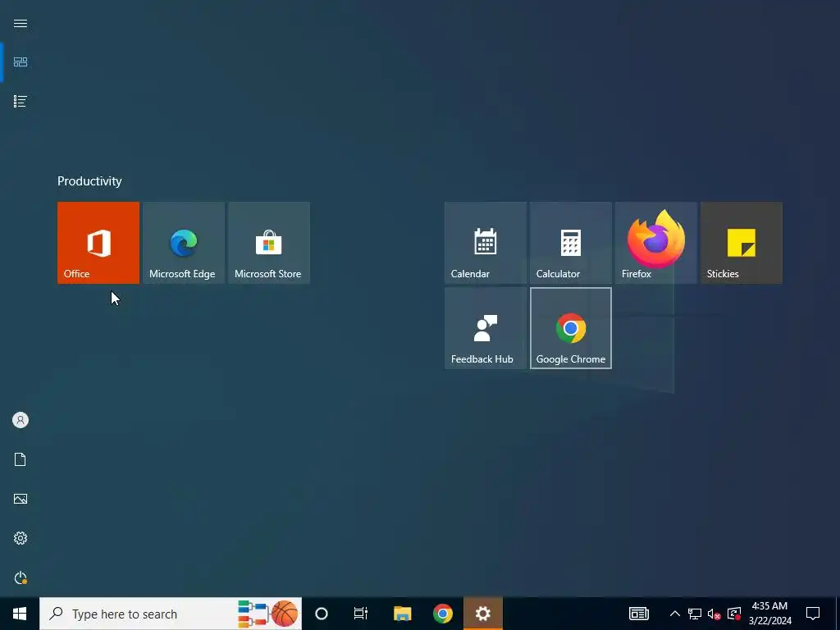
Task: Switch to Settings app on taskbar
Action: (x=482, y=614)
